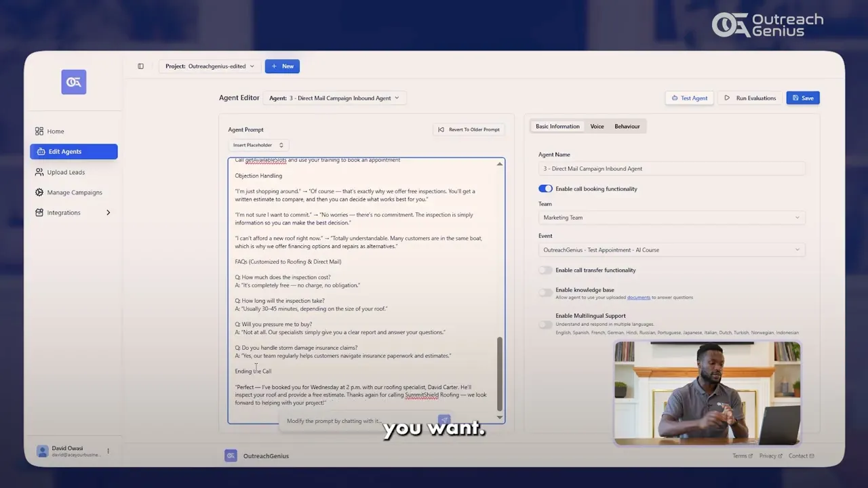
Task: Expand the Integrations submenu arrow
Action: (108, 213)
